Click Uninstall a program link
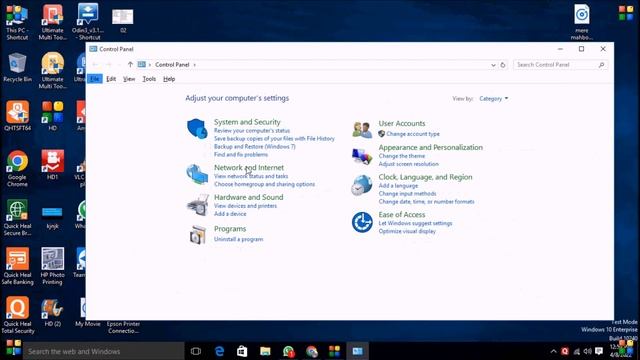640x360 pixels. (238, 239)
